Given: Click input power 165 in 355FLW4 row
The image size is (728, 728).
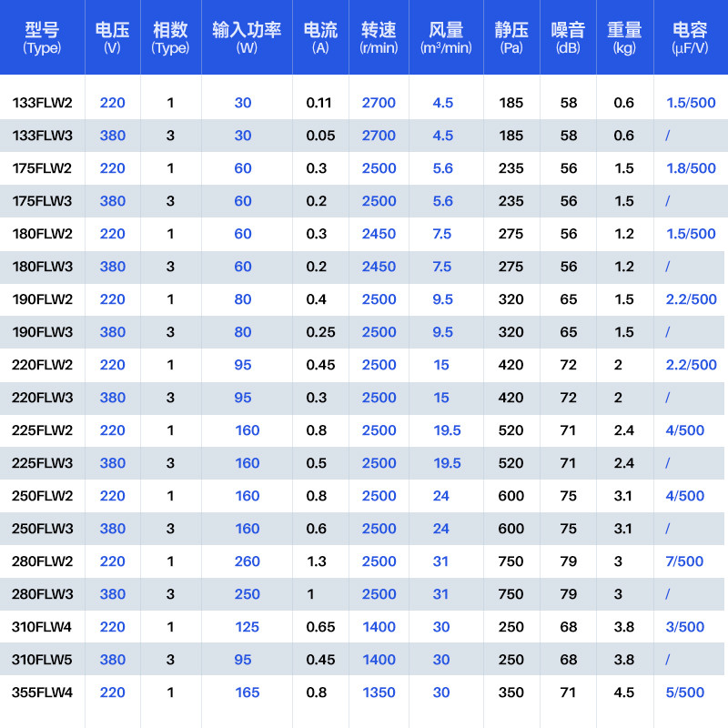Looking at the screenshot, I should point(247,693).
